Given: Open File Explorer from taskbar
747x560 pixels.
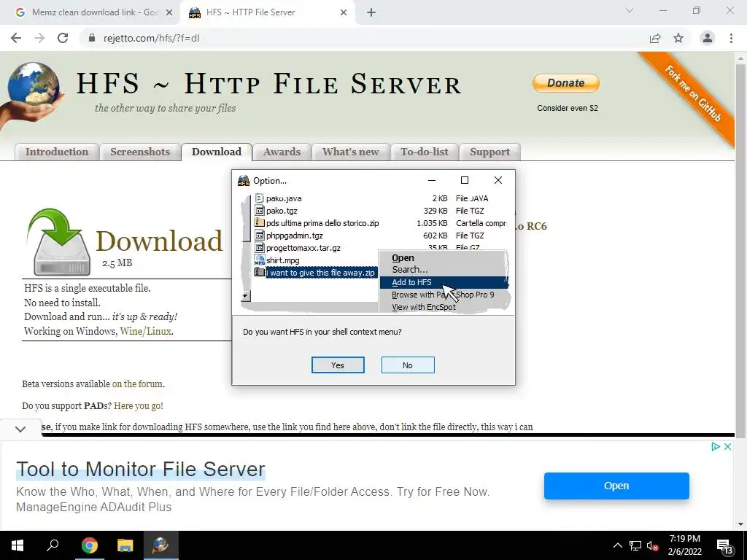Looking at the screenshot, I should [x=125, y=545].
